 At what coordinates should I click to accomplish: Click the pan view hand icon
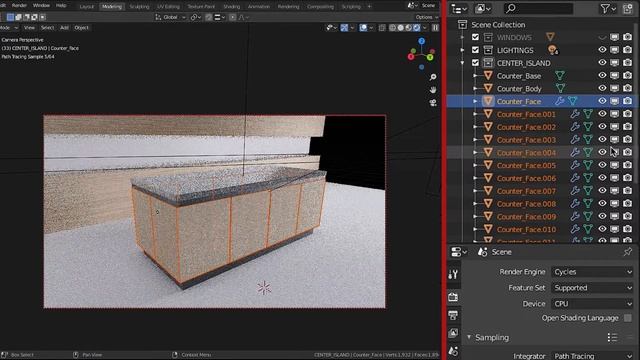point(433,90)
